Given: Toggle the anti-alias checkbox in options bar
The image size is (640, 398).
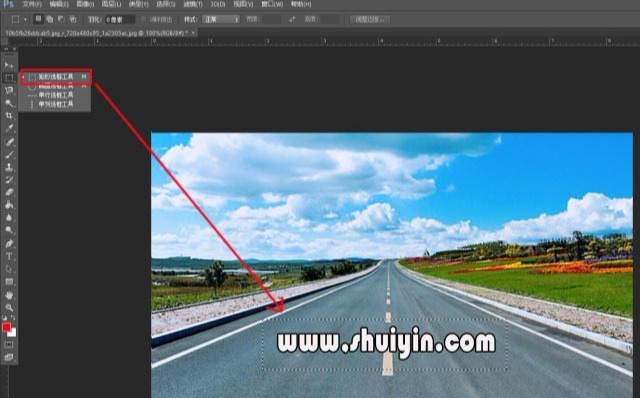Looking at the screenshot, I should click(143, 19).
